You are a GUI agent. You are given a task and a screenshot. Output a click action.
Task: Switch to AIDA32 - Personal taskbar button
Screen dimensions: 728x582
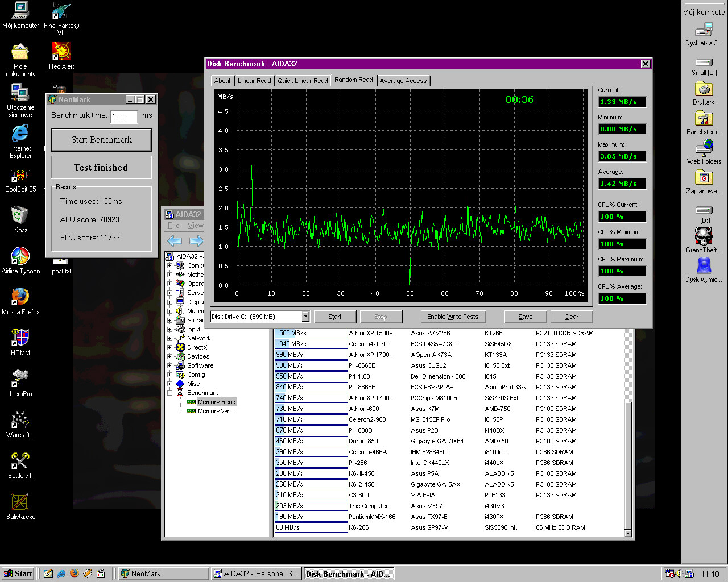(x=255, y=573)
